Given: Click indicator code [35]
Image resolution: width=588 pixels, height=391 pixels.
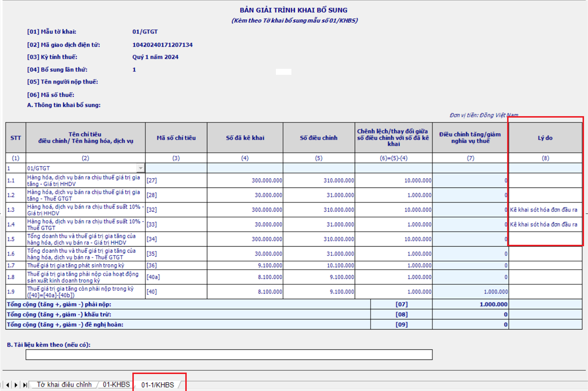Looking at the screenshot, I should pyautogui.click(x=152, y=254).
